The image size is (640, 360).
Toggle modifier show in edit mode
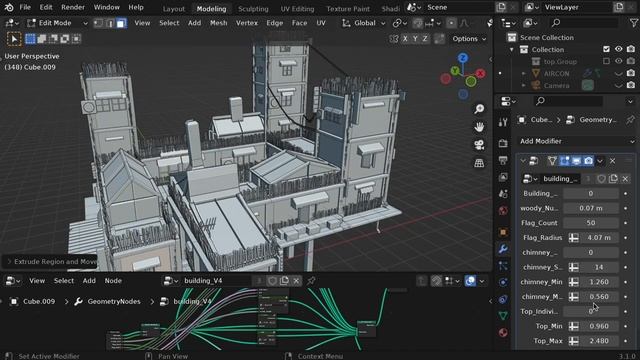564,161
